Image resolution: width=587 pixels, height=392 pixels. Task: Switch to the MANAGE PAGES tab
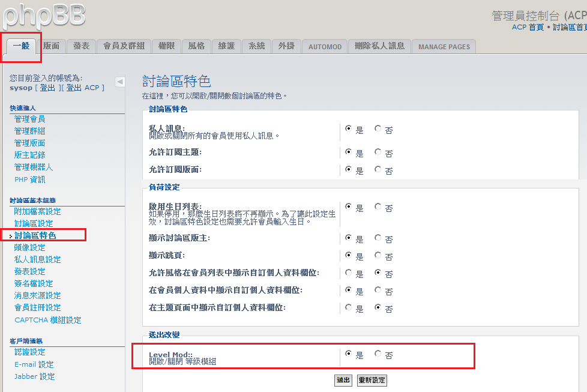tap(444, 47)
